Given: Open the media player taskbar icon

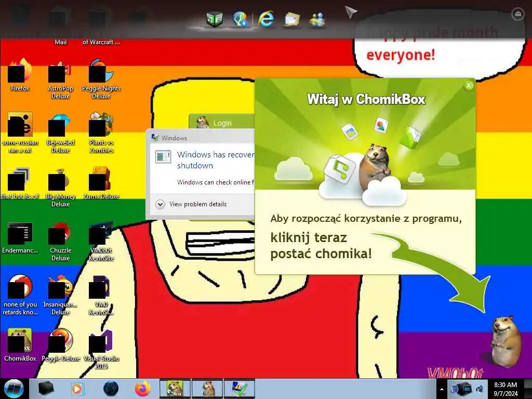Looking at the screenshot, I should click(77, 389).
